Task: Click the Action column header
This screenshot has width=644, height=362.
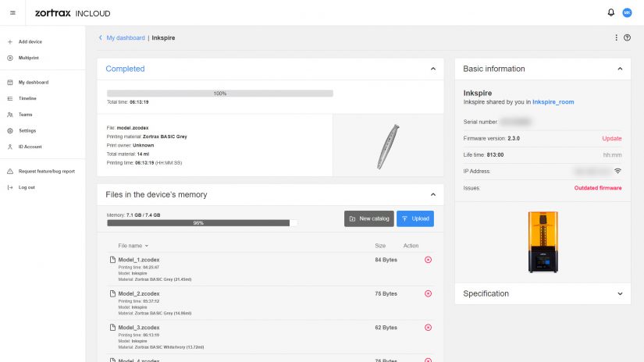Action: pyautogui.click(x=411, y=246)
